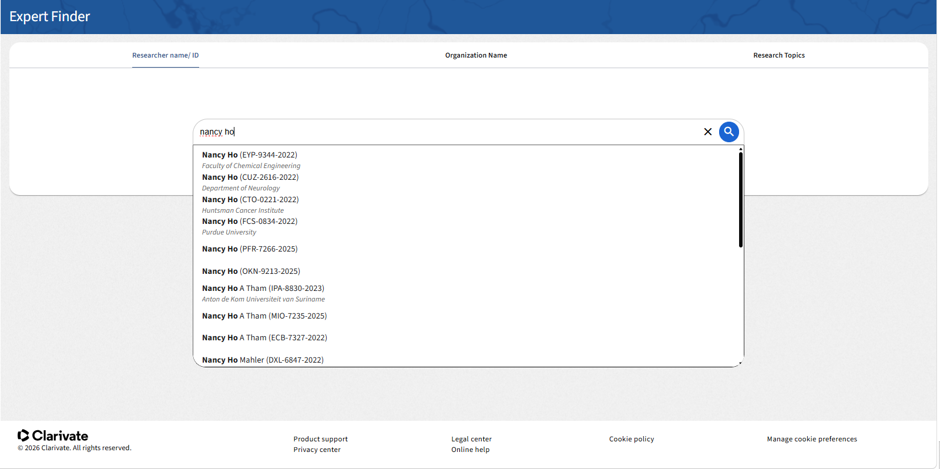The height and width of the screenshot is (469, 940).
Task: Click the suggestion list scrollbar thumb
Action: [741, 199]
